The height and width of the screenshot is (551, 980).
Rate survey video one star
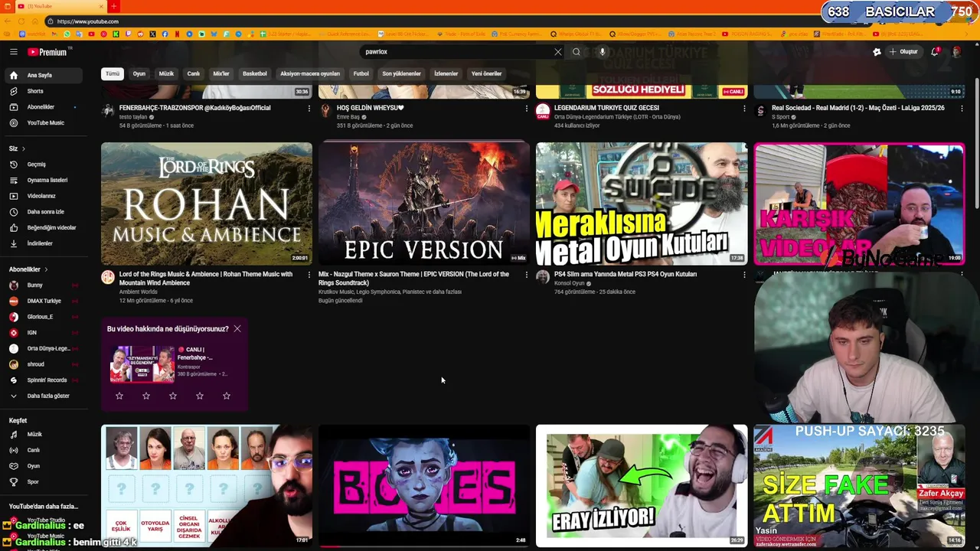pyautogui.click(x=119, y=396)
